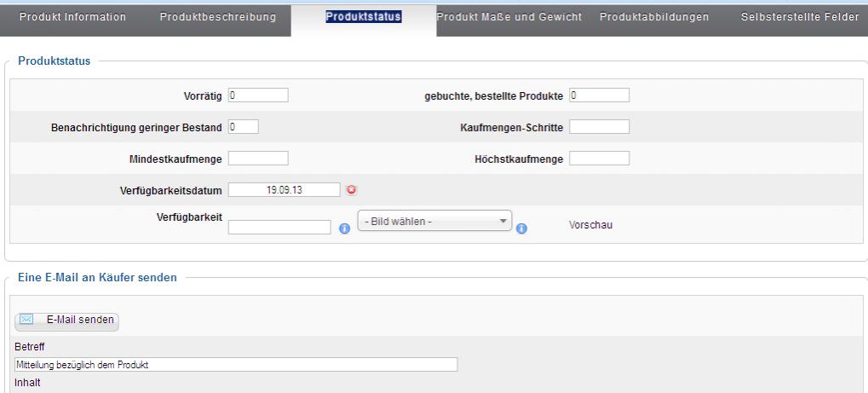Click the Kaufmengen-Schritte input box
868x393 pixels.
point(599,127)
